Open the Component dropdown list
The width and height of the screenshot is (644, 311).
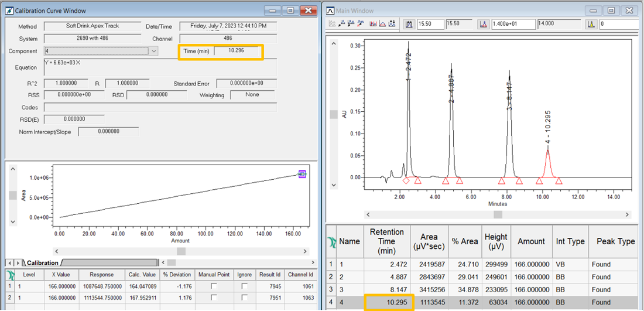(x=154, y=52)
